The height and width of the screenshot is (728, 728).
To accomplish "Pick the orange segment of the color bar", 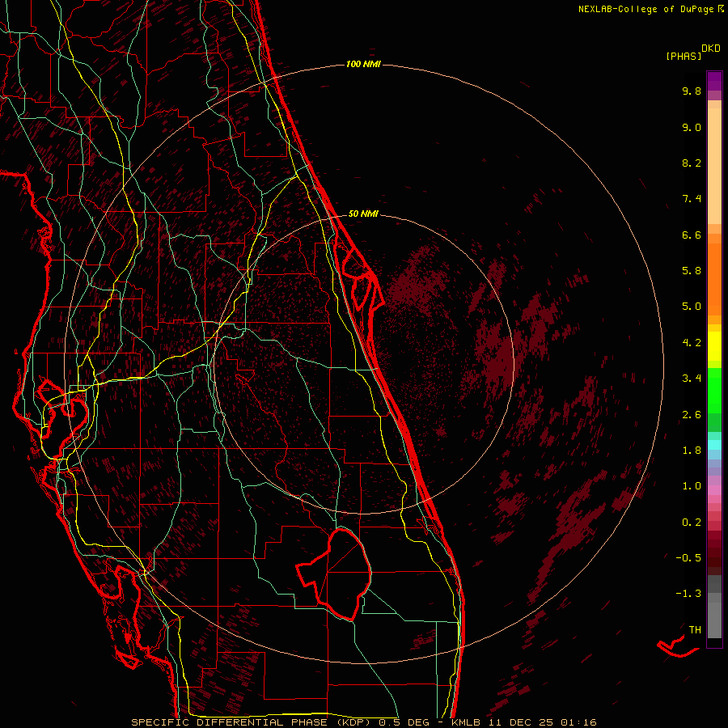I will [x=714, y=279].
